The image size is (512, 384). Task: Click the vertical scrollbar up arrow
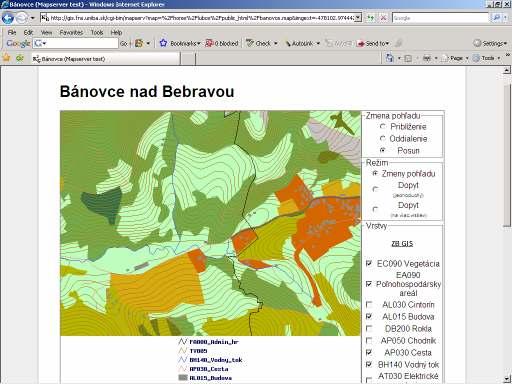click(506, 70)
